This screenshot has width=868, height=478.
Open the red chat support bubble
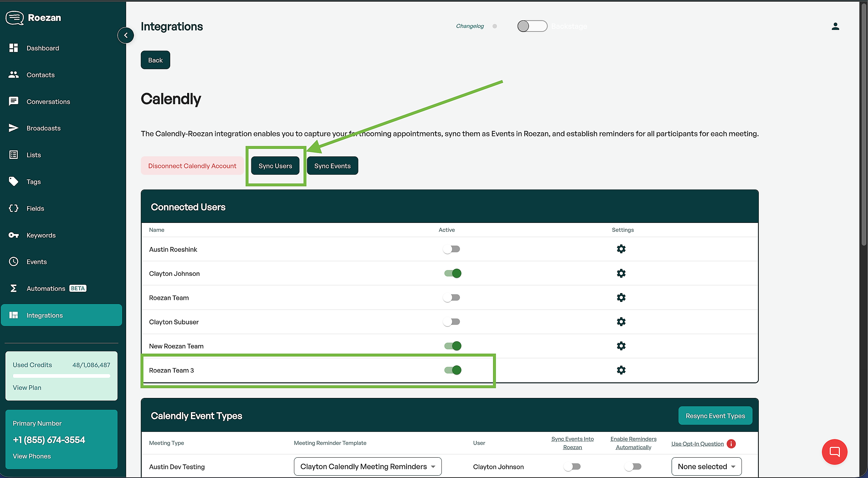pos(834,452)
